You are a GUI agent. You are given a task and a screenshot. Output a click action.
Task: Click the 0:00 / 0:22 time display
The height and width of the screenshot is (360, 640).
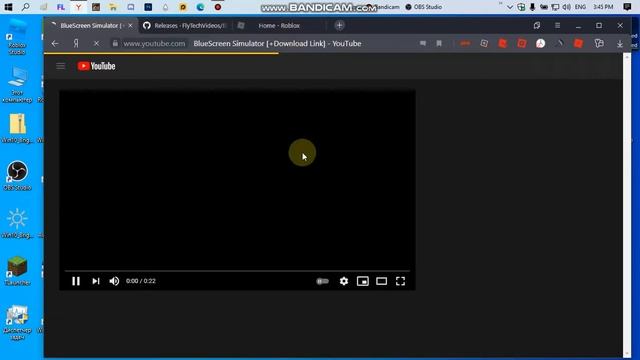click(141, 281)
